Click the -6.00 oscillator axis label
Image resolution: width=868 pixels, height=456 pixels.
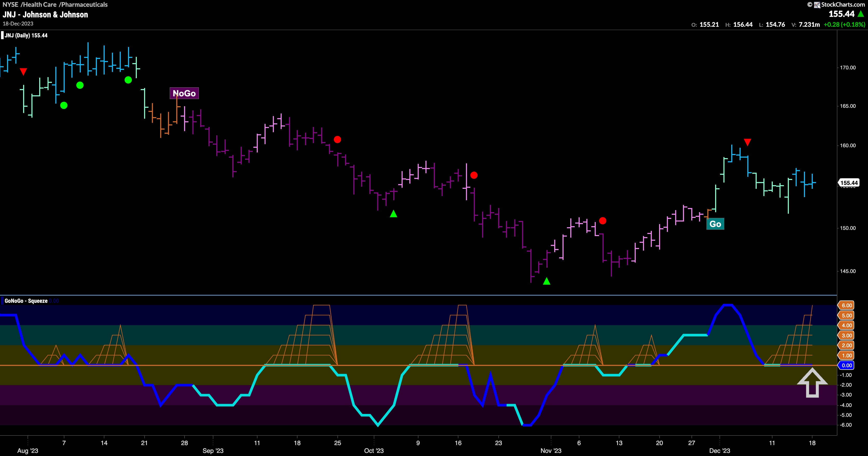(846, 425)
